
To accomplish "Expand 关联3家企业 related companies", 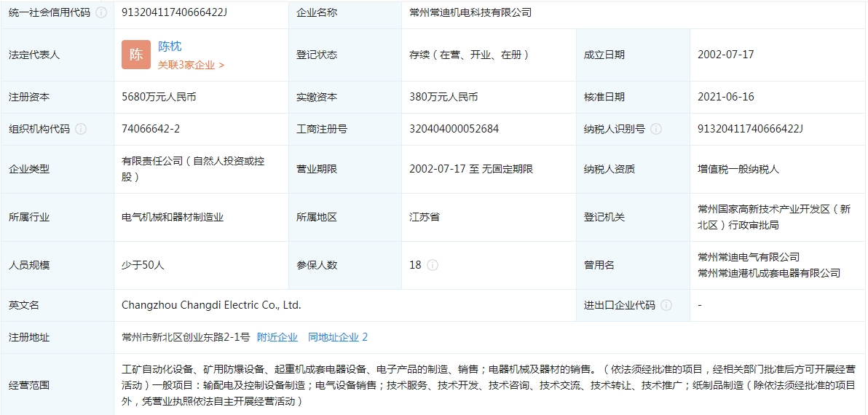I will coord(191,65).
